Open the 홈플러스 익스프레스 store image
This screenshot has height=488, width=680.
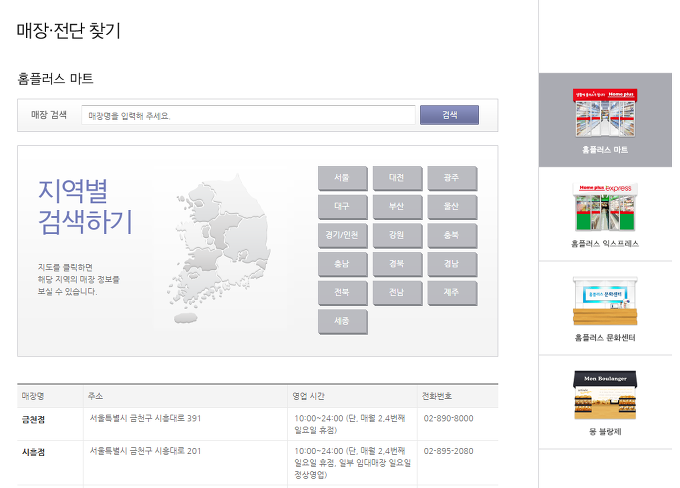[x=605, y=207]
